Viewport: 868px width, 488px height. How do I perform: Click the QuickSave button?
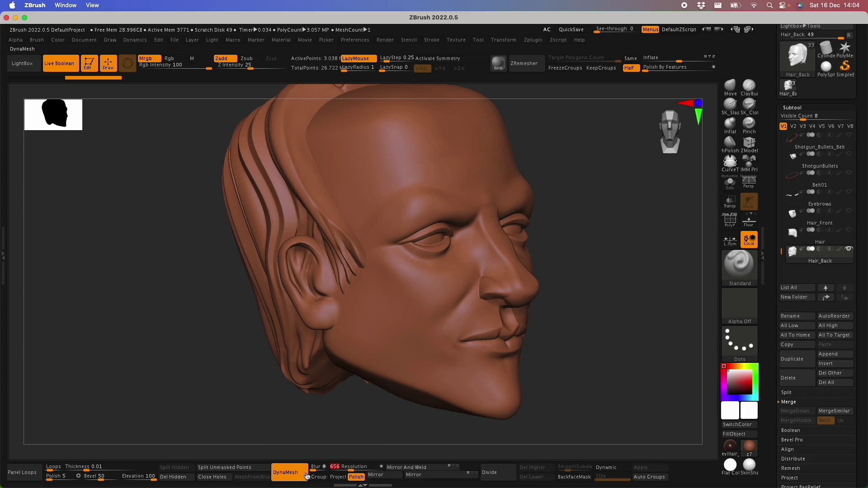tap(571, 29)
